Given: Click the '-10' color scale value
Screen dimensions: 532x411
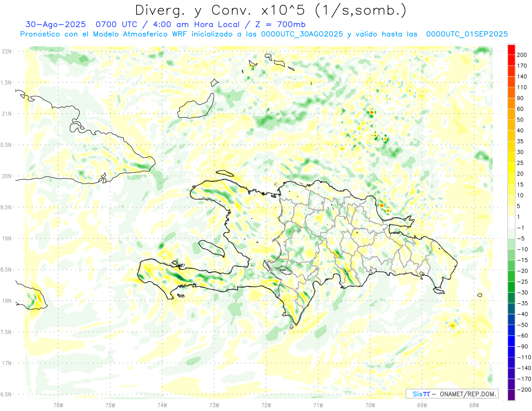Looking at the screenshot, I should point(522,249).
